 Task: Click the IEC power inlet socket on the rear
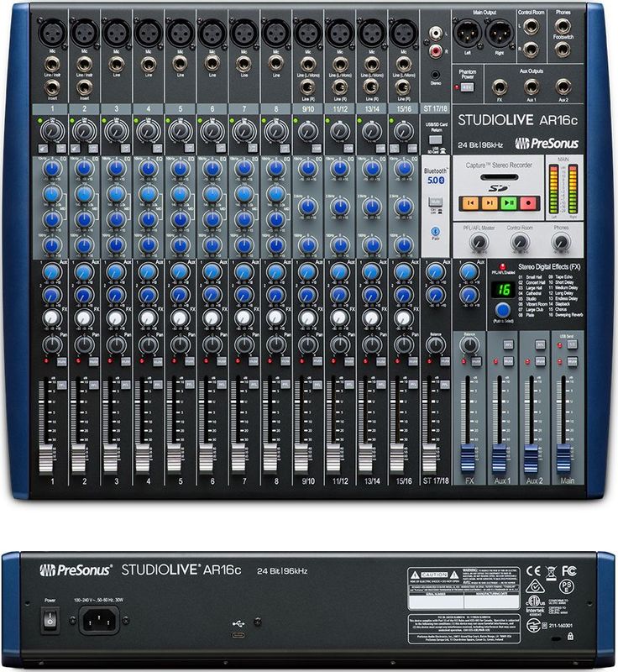coord(99,620)
